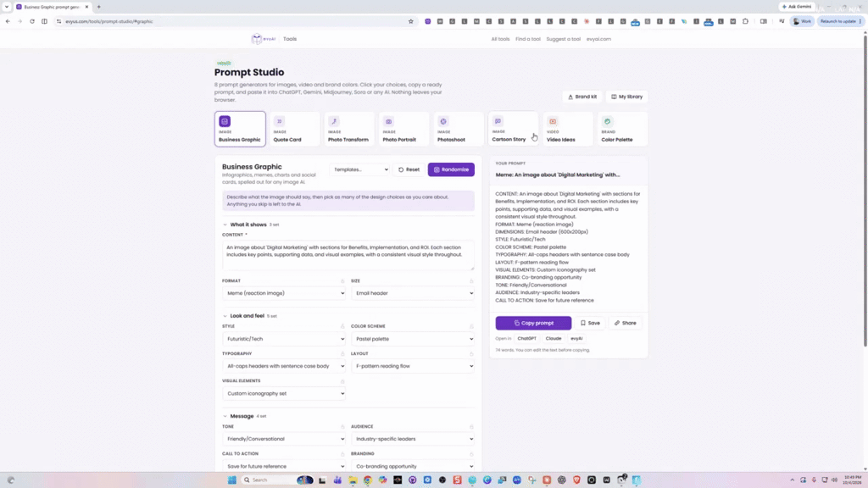Copy the generated prompt
The image size is (868, 488).
(x=533, y=323)
